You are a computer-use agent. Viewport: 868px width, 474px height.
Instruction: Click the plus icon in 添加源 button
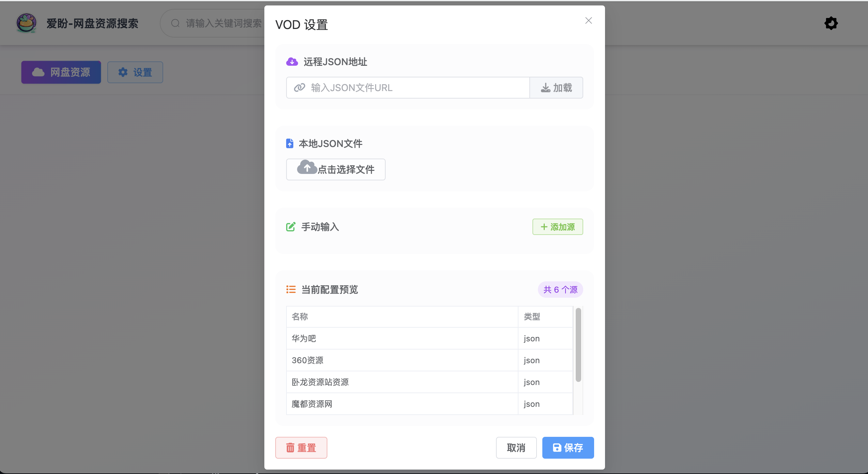544,227
